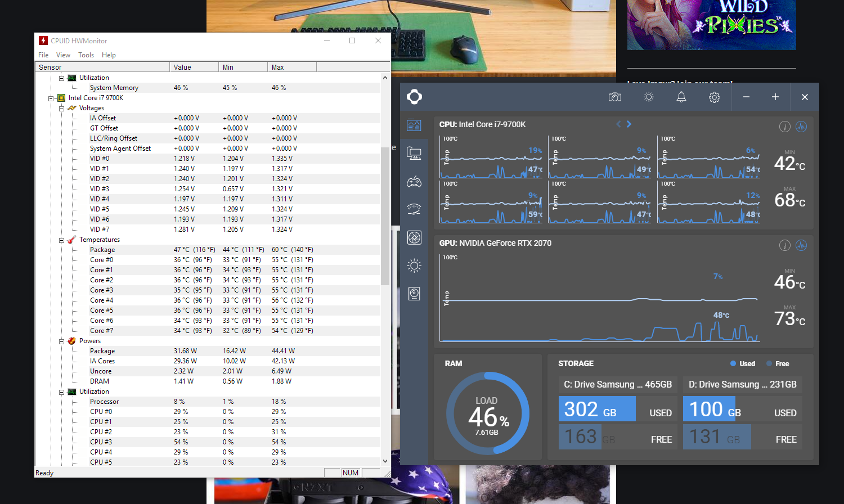This screenshot has width=844, height=504.
Task: Click the "GPU: NVIDIA GeForce RTX 2070" heading
Action: [x=495, y=243]
